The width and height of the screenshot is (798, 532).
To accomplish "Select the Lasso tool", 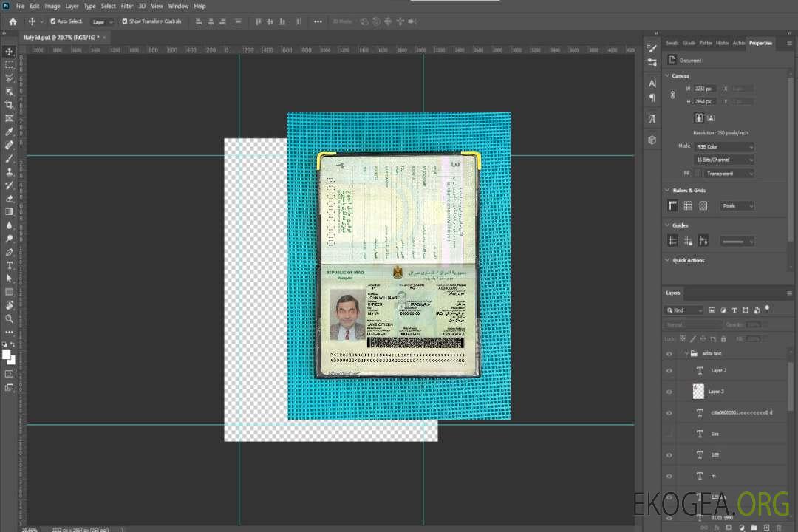I will 9,78.
